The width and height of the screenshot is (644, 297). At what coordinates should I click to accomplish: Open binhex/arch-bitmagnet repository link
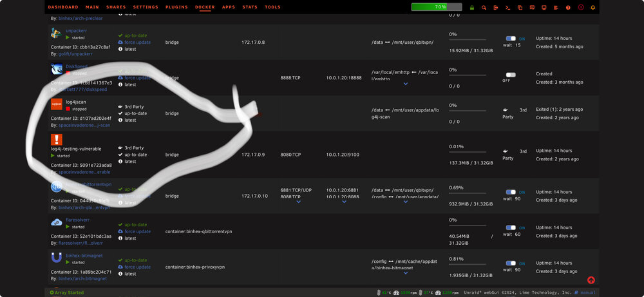click(x=82, y=278)
